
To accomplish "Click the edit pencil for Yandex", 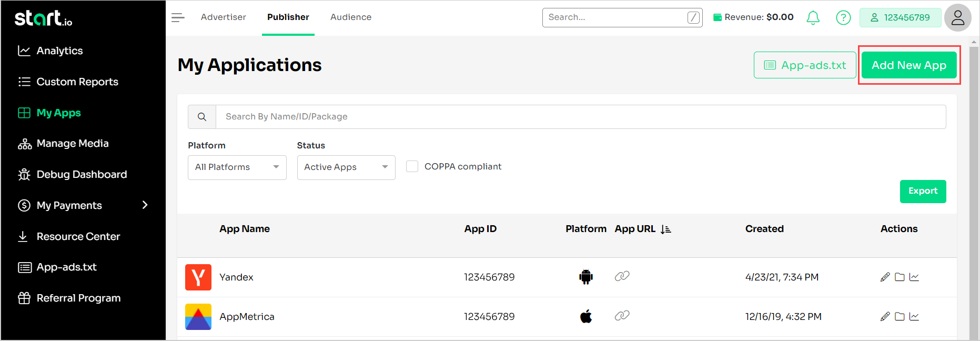I will [x=885, y=277].
